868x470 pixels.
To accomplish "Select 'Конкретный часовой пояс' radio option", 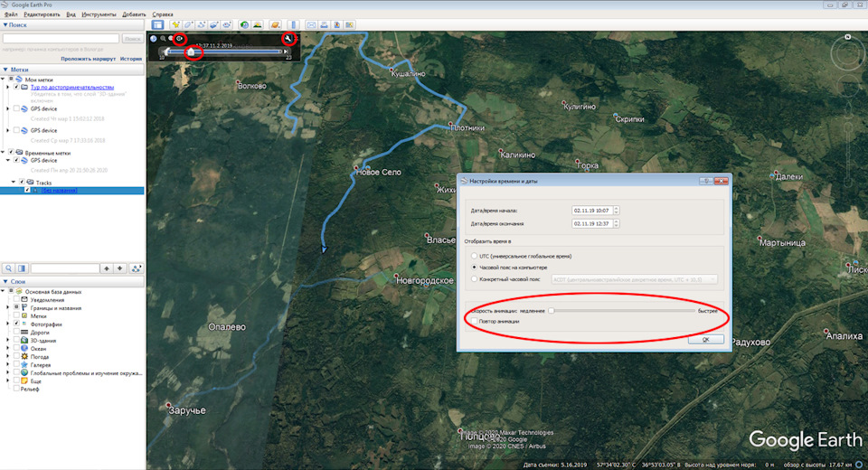I will (x=475, y=279).
